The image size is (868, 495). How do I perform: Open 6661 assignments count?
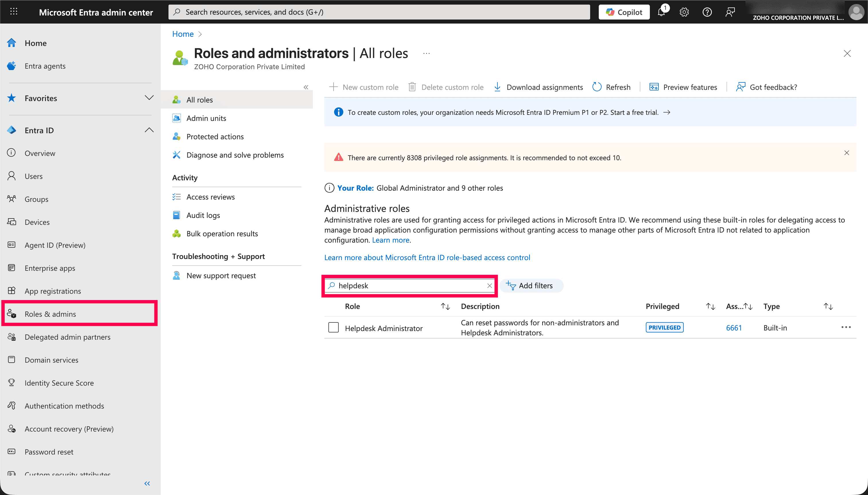[734, 328]
